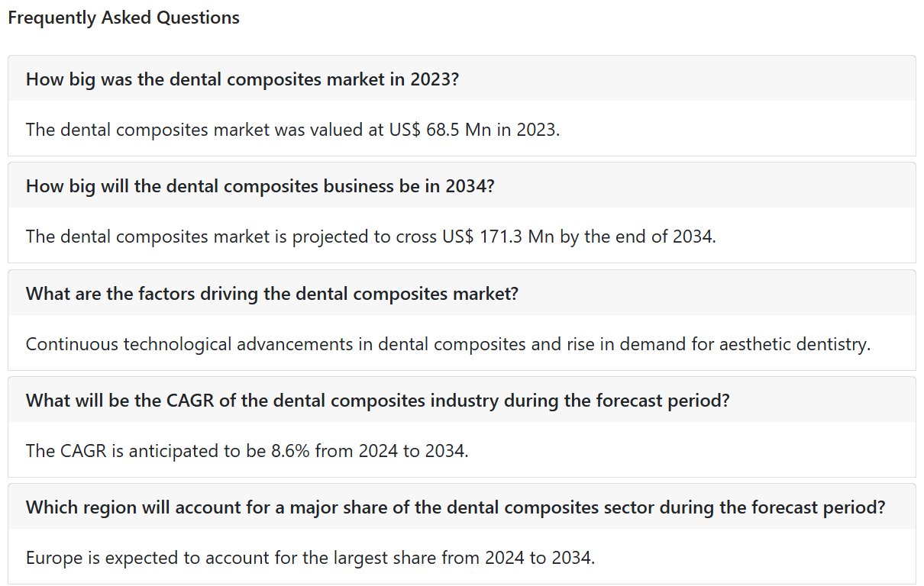The image size is (924, 586).
Task: Click the word 'CAGR' in the fourth question header
Action: (190, 400)
